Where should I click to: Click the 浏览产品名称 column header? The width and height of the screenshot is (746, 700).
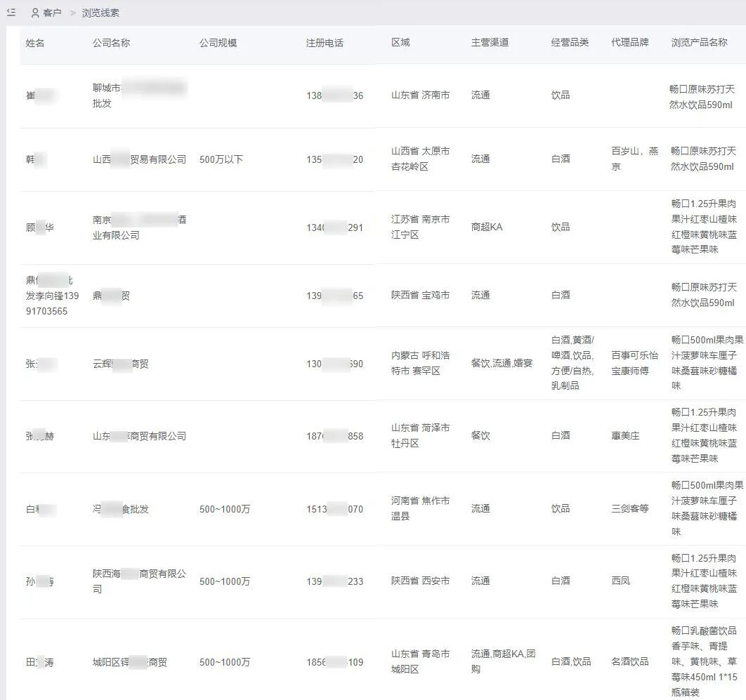(x=700, y=42)
